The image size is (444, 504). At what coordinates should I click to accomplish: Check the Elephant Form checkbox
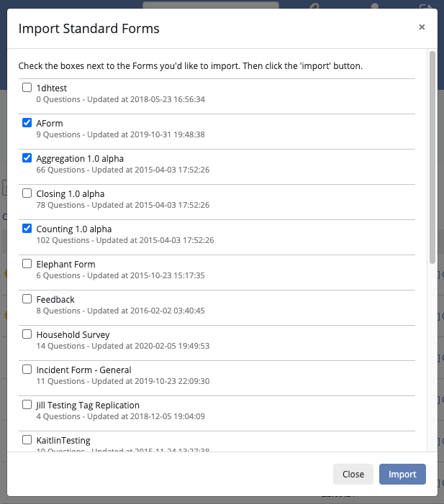27,264
